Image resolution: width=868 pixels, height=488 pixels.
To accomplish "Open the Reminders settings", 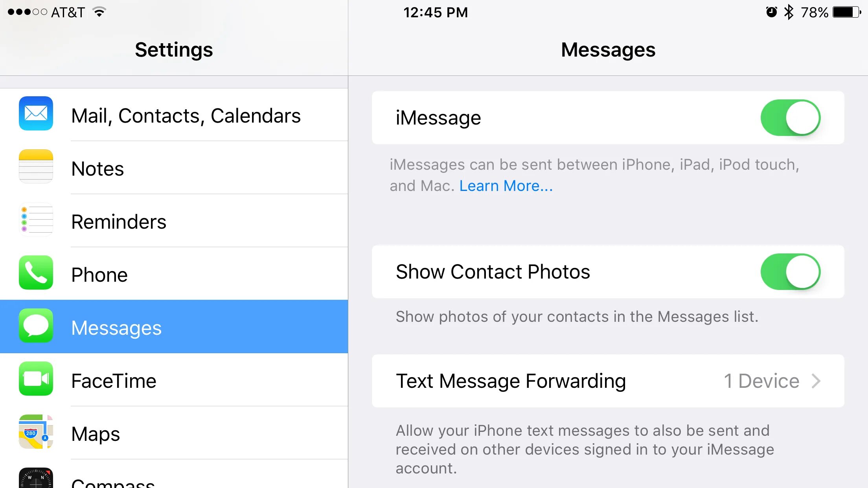I will [173, 221].
